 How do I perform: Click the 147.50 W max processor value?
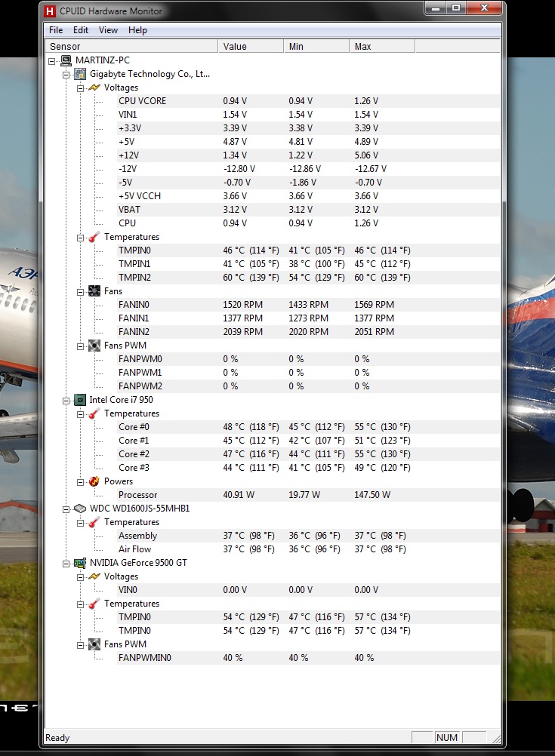pos(372,495)
